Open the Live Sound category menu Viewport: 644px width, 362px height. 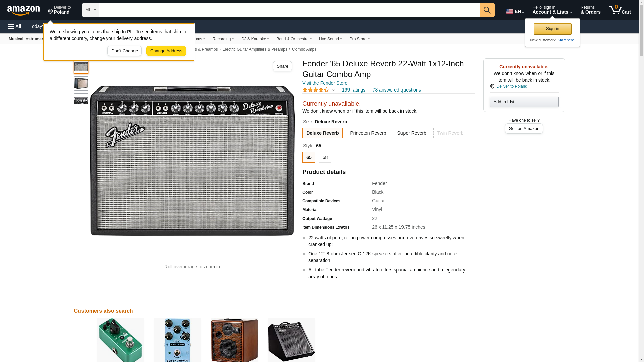click(x=330, y=39)
